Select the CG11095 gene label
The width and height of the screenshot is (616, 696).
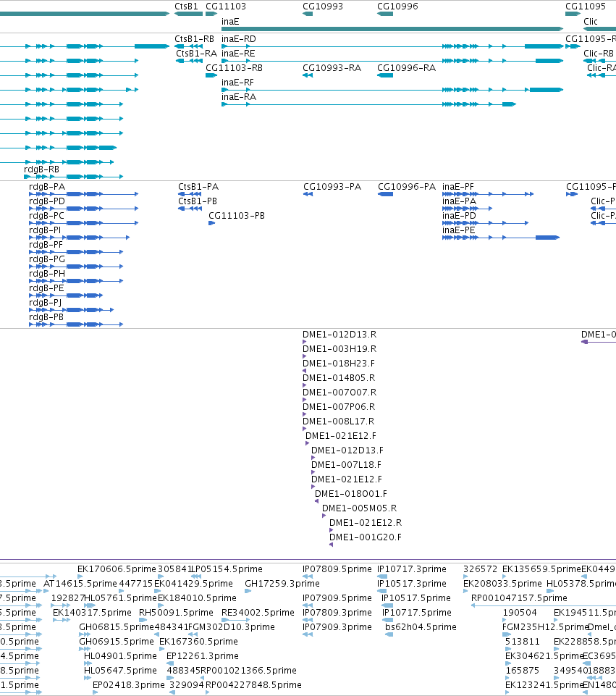point(586,7)
